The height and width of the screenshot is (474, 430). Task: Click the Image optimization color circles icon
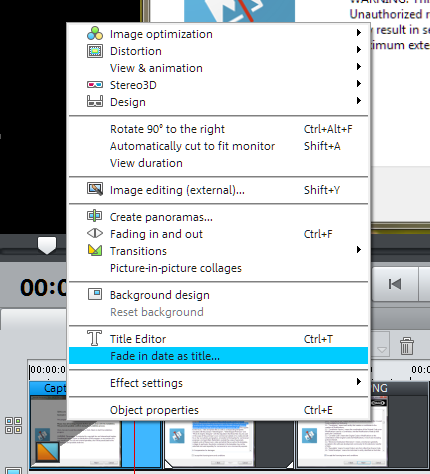click(x=95, y=33)
